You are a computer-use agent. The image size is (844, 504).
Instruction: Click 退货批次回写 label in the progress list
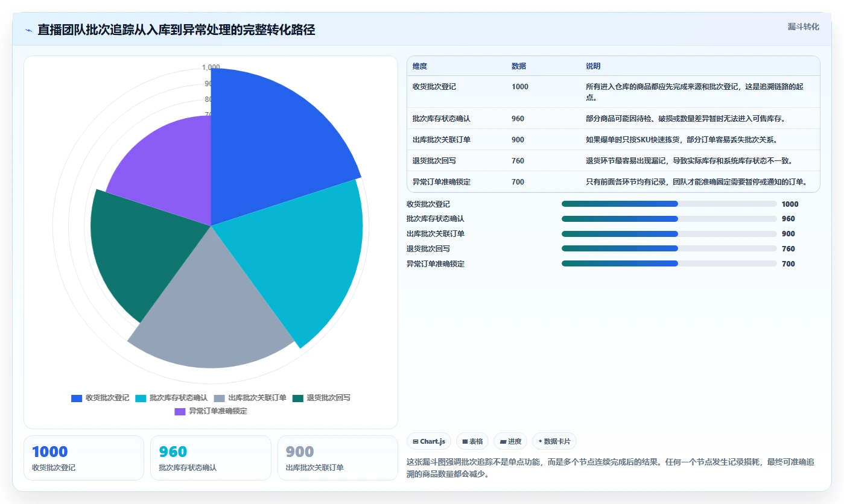point(428,249)
